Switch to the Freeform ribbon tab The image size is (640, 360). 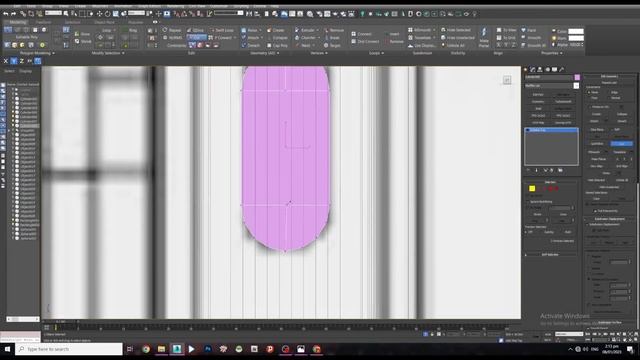pos(43,22)
